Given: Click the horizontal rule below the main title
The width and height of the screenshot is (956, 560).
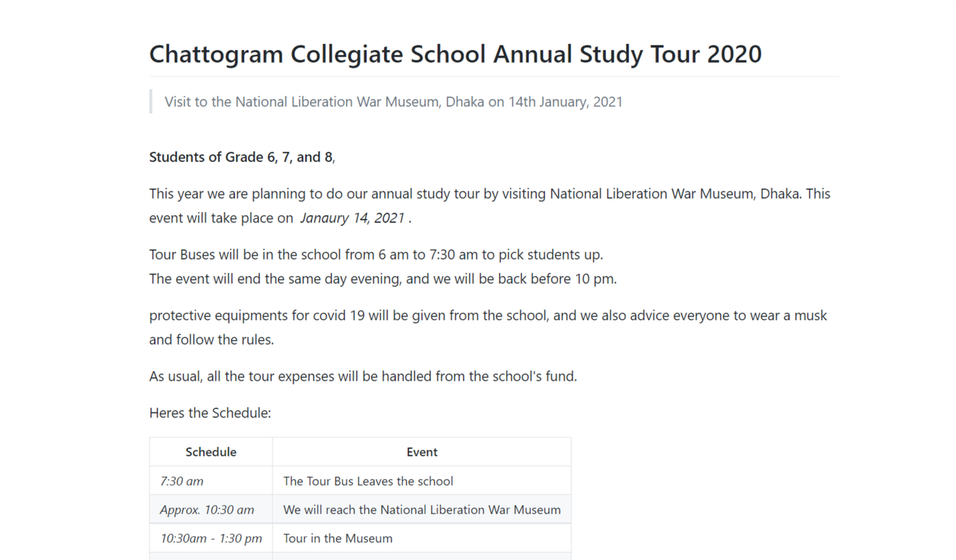Looking at the screenshot, I should tap(494, 76).
